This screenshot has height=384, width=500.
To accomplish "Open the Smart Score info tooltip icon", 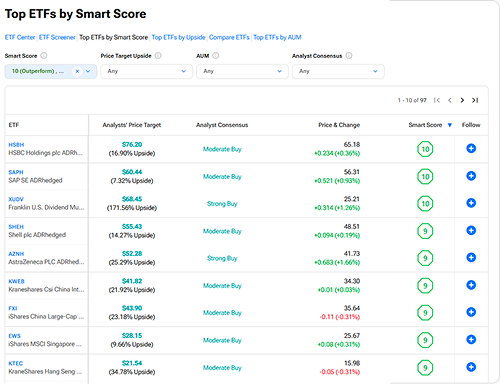I will pos(44,56).
